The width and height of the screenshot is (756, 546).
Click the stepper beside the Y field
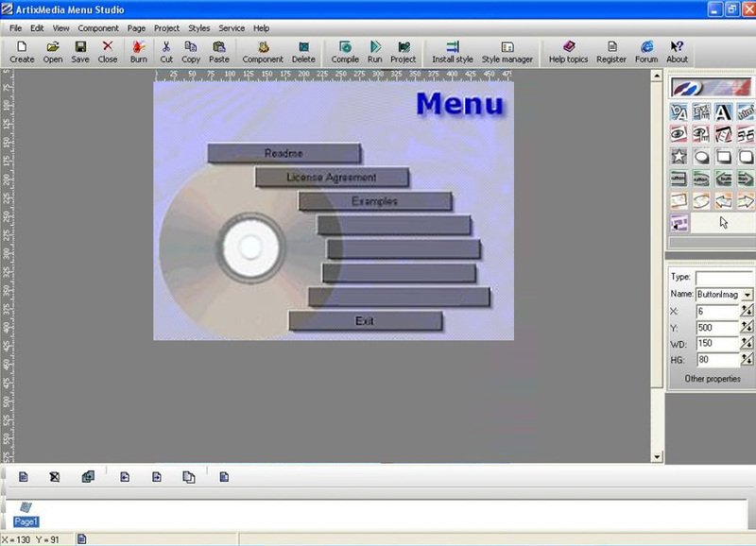pos(747,327)
